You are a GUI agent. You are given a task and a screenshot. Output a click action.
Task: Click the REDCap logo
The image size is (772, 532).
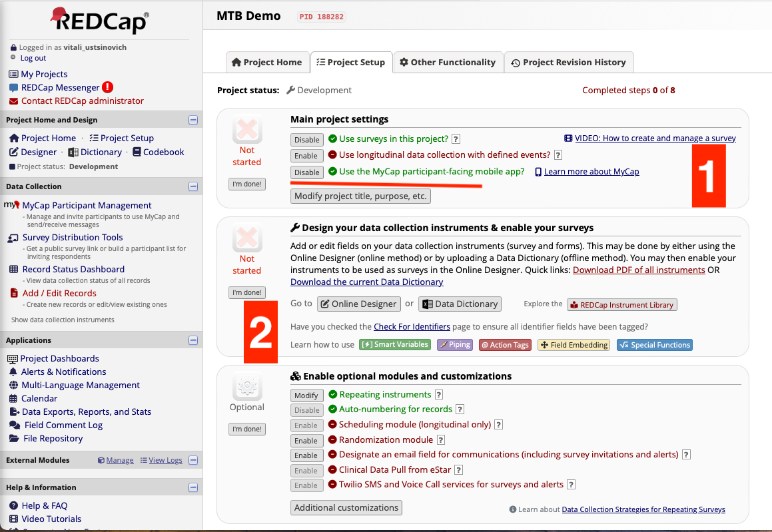[x=99, y=21]
